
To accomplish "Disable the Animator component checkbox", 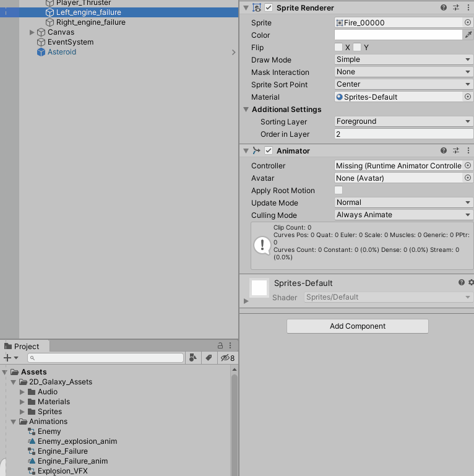I will click(x=269, y=150).
